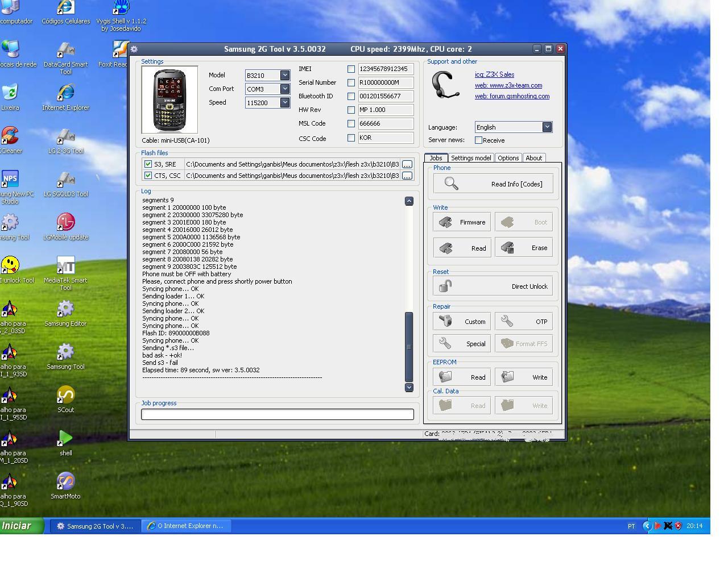Screen dimensions: 728x582
Task: Click the log scrollbar thumb
Action: pyautogui.click(x=409, y=347)
